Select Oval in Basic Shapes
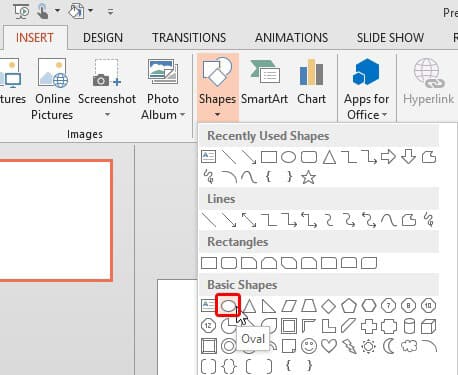 228,305
